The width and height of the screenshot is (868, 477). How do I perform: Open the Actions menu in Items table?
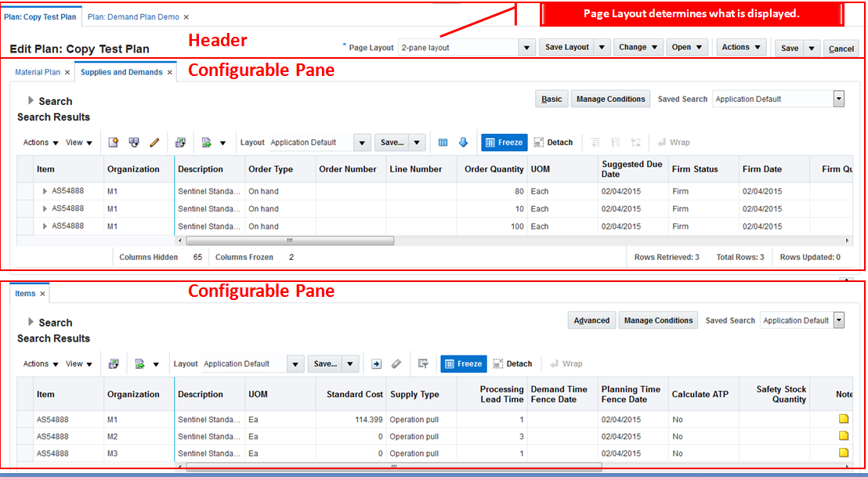click(41, 363)
